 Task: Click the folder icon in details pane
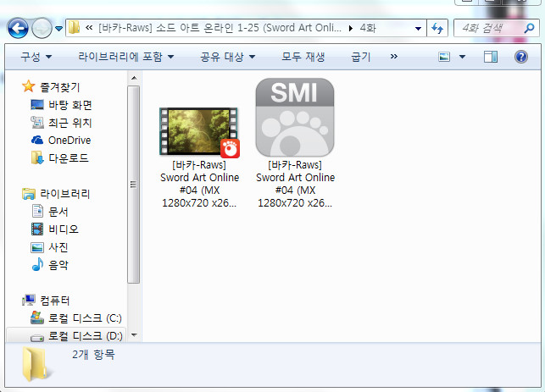tap(36, 365)
